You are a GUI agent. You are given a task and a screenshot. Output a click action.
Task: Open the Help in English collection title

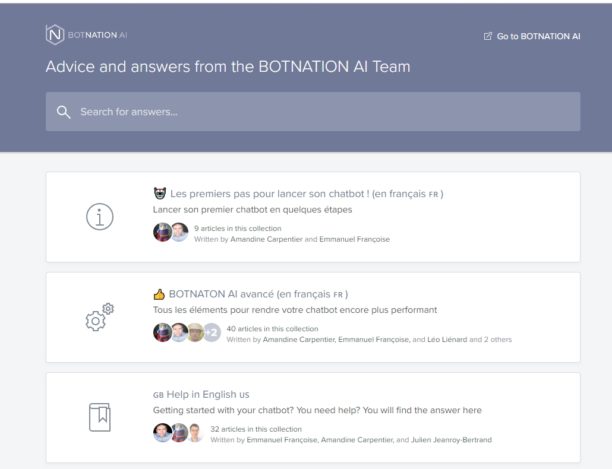coord(201,394)
